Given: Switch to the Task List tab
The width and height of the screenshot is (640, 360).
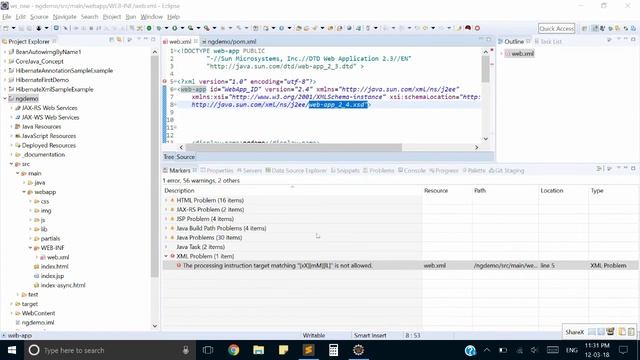Looking at the screenshot, I should click(x=548, y=41).
